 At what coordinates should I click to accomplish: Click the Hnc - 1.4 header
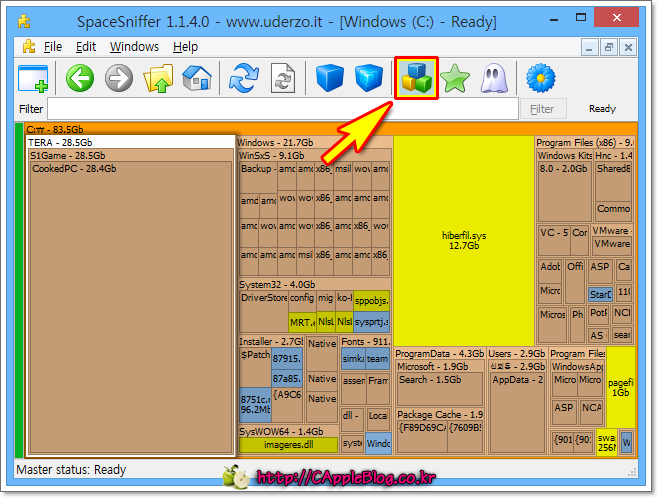point(614,156)
